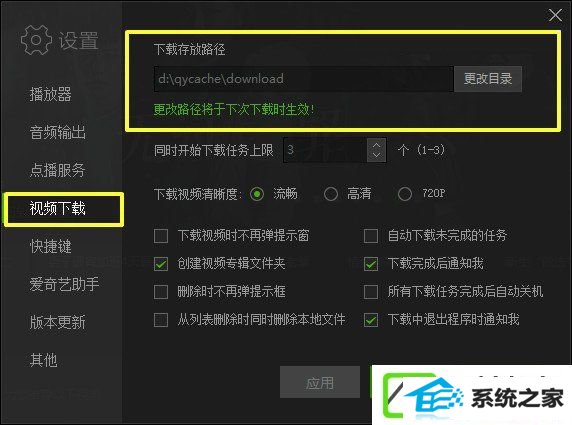Click the download path input field

(304, 79)
